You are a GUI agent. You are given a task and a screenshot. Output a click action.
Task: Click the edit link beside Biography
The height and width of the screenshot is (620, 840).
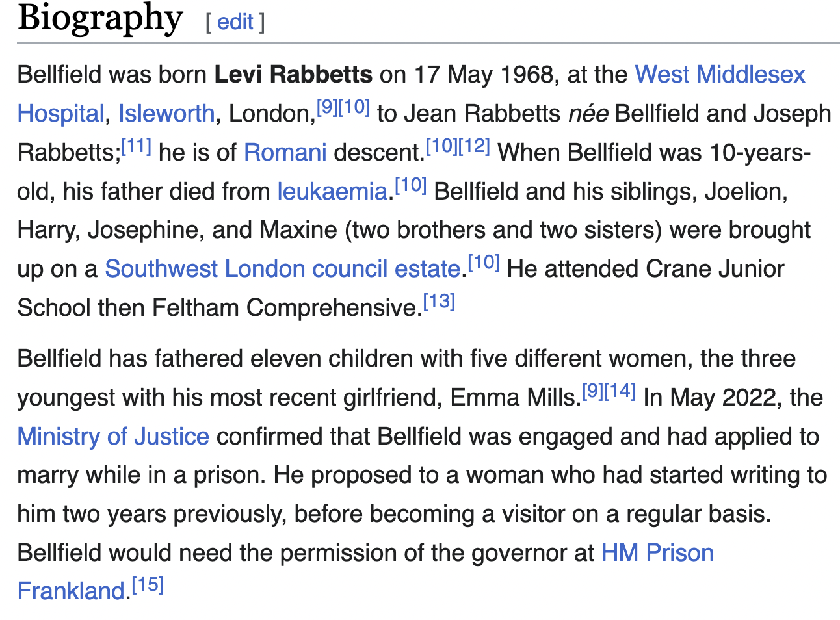click(235, 22)
